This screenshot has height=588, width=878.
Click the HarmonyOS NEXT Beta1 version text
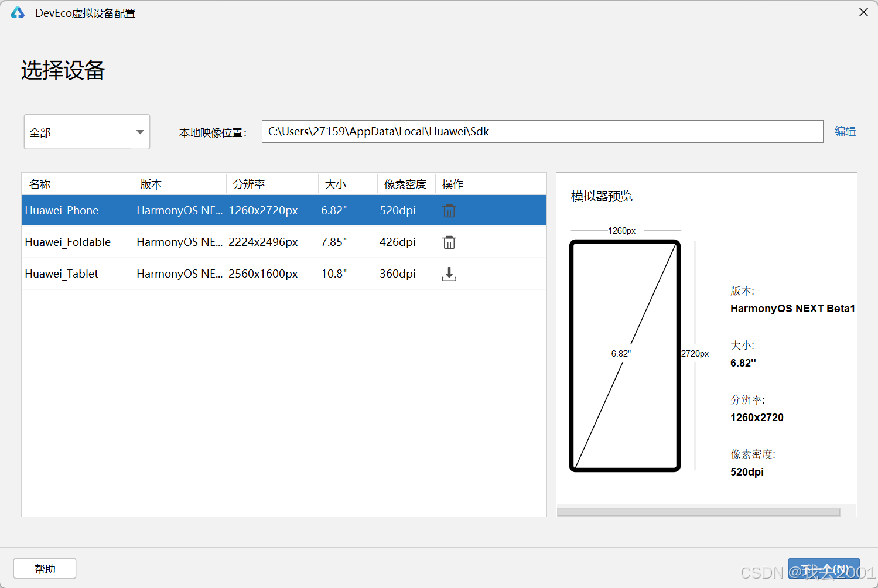coord(793,309)
